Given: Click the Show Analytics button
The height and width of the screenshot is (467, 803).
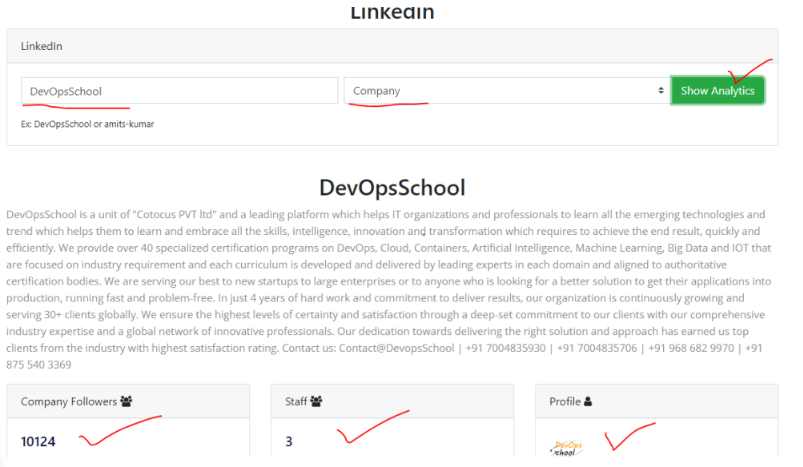Looking at the screenshot, I should [x=717, y=91].
